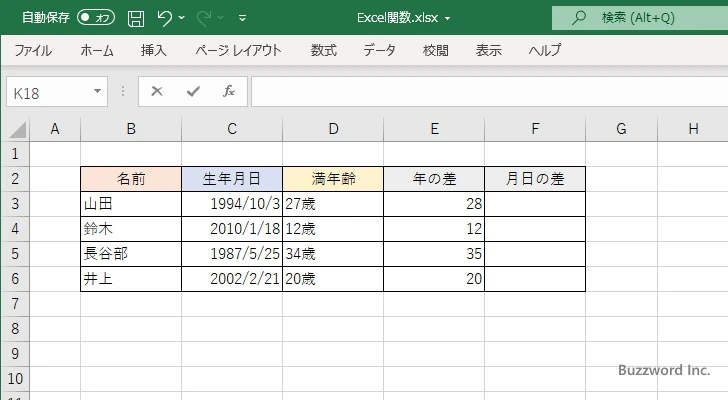Select column H header
The image size is (728, 400).
693,129
